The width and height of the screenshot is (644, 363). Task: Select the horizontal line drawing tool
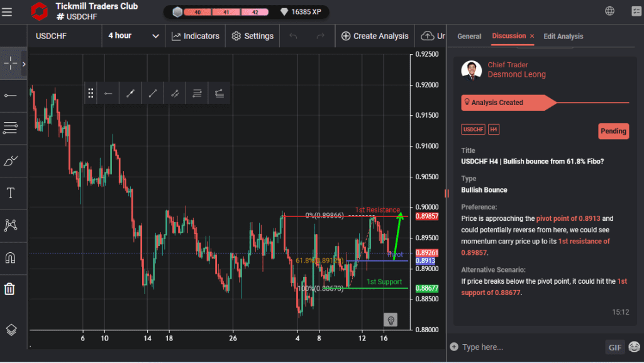[x=13, y=96]
